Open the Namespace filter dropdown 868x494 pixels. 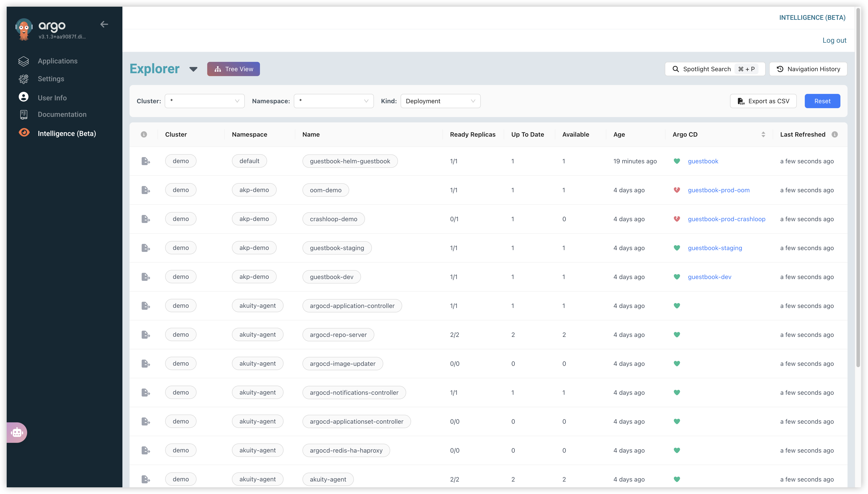[x=334, y=101]
